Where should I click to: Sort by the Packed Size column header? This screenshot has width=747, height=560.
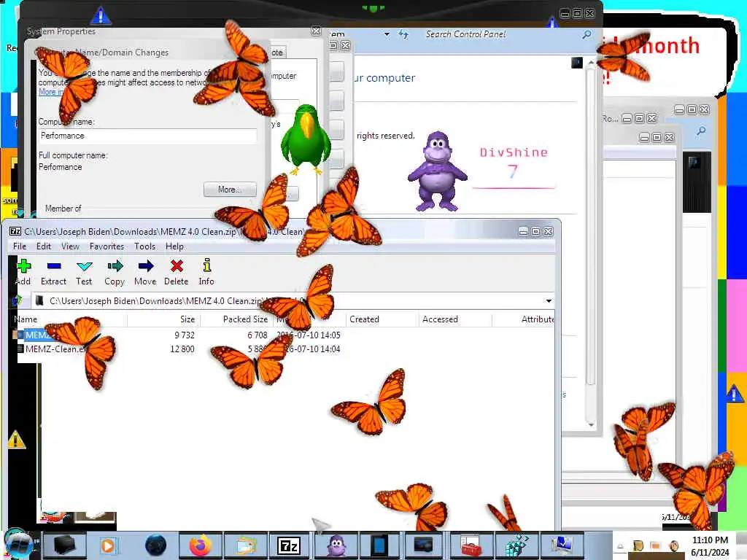tap(237, 319)
